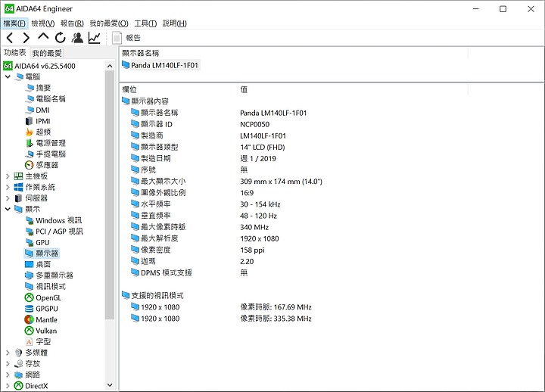The height and width of the screenshot is (392, 545).
Task: Select the DMI tree item
Action: pyautogui.click(x=38, y=110)
